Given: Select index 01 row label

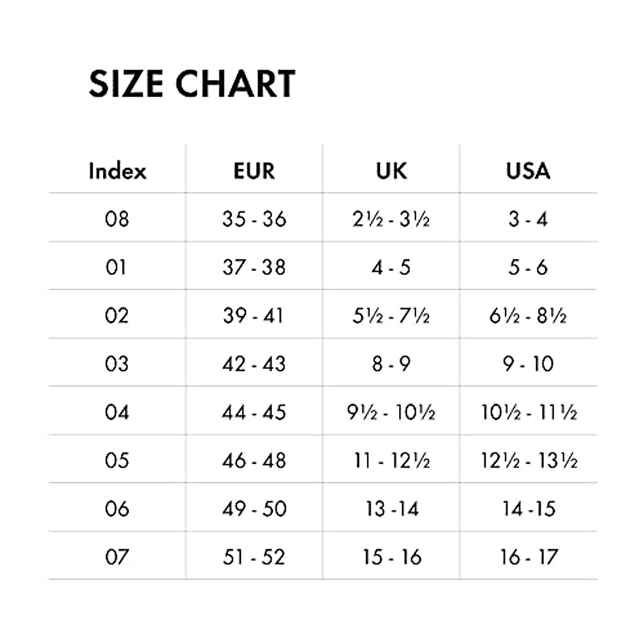Looking at the screenshot, I should pyautogui.click(x=116, y=267).
